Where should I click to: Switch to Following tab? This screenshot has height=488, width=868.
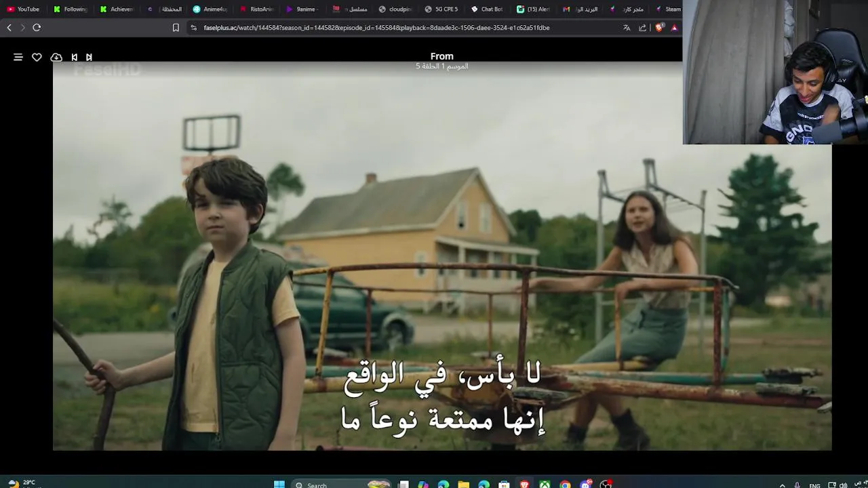[x=70, y=9]
